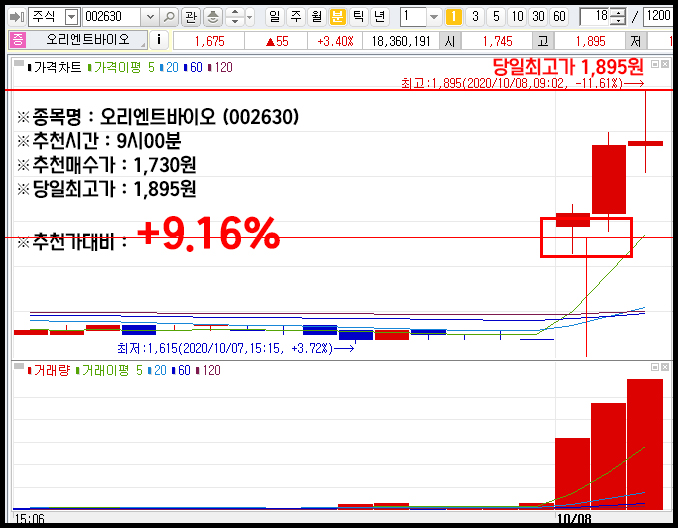Viewport: 678px width, 528px height.
Task: Close the price chart panel
Action: coord(665,64)
